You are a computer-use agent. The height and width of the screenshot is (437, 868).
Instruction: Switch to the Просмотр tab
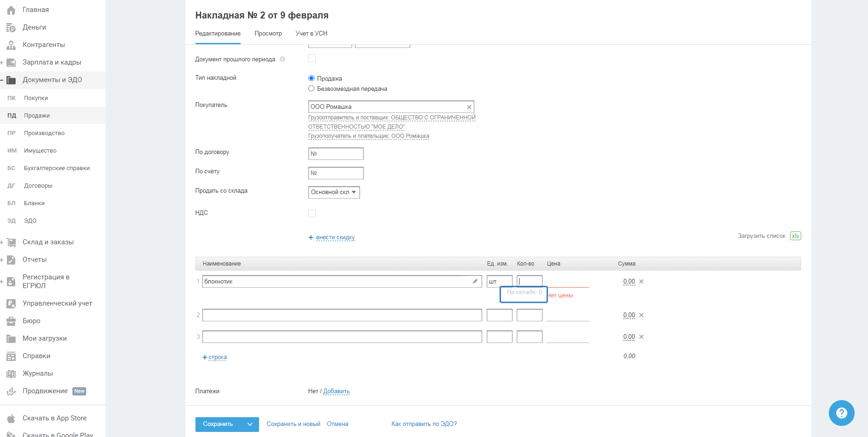[x=268, y=34]
